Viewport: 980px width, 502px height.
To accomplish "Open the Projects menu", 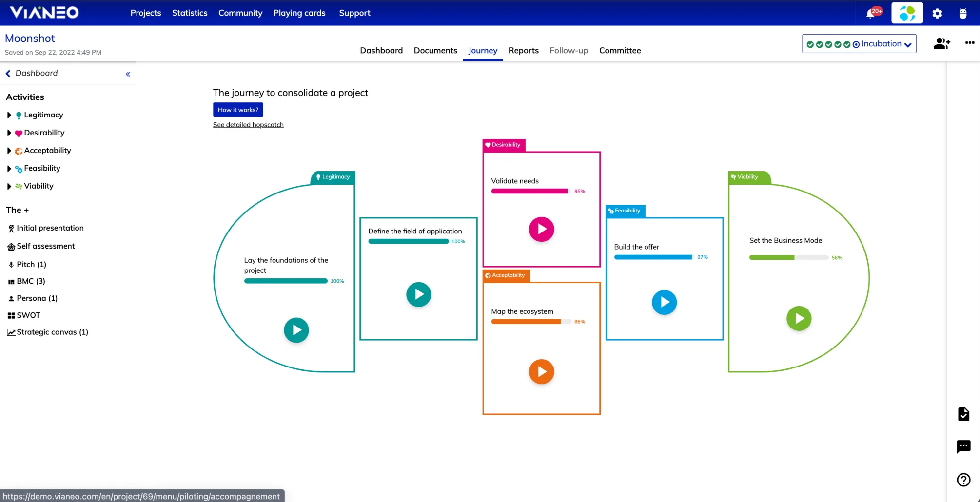I will click(x=146, y=13).
